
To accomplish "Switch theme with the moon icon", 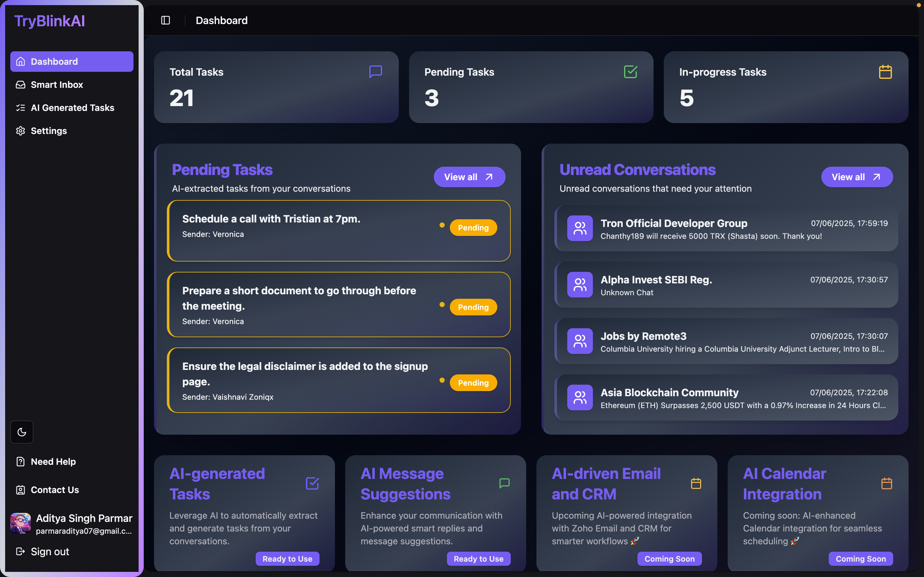I will click(x=22, y=432).
